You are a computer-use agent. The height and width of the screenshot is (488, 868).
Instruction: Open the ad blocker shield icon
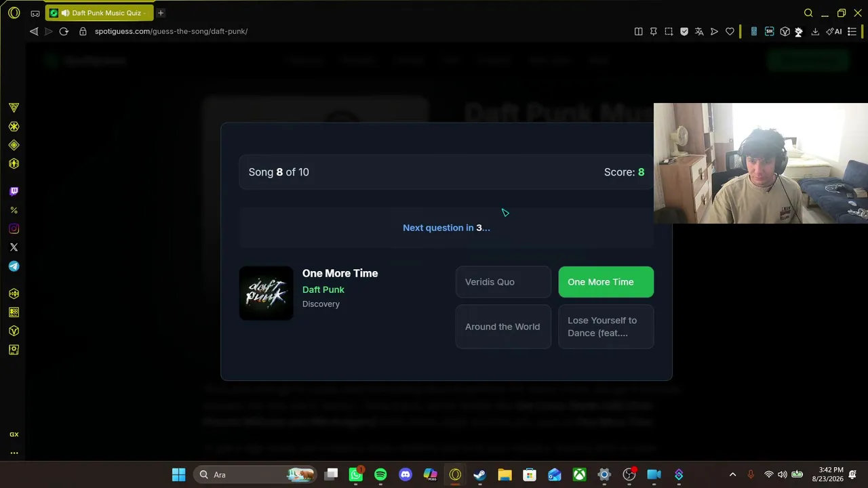pyautogui.click(x=684, y=31)
